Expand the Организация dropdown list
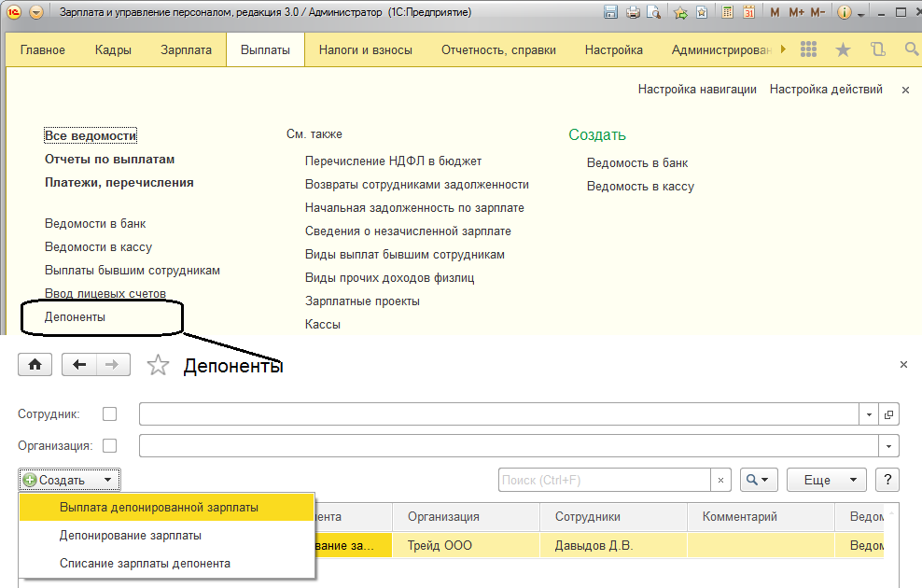 [x=889, y=446]
